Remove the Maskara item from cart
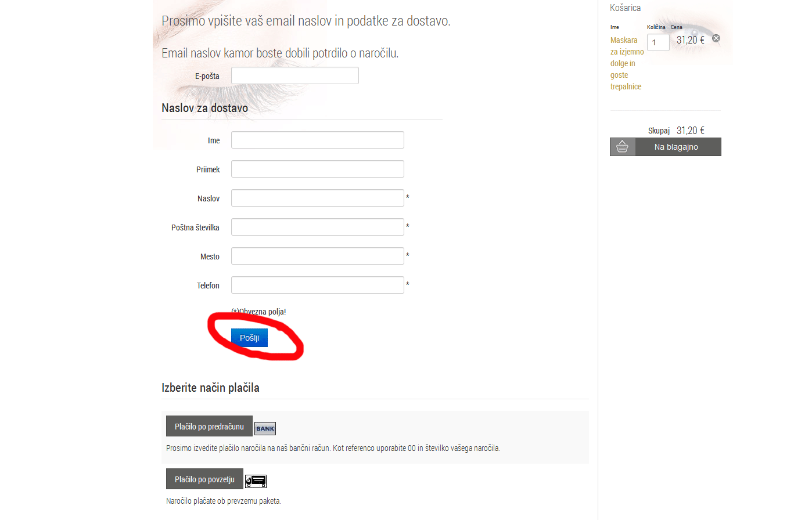Image resolution: width=812 pixels, height=520 pixels. click(716, 38)
